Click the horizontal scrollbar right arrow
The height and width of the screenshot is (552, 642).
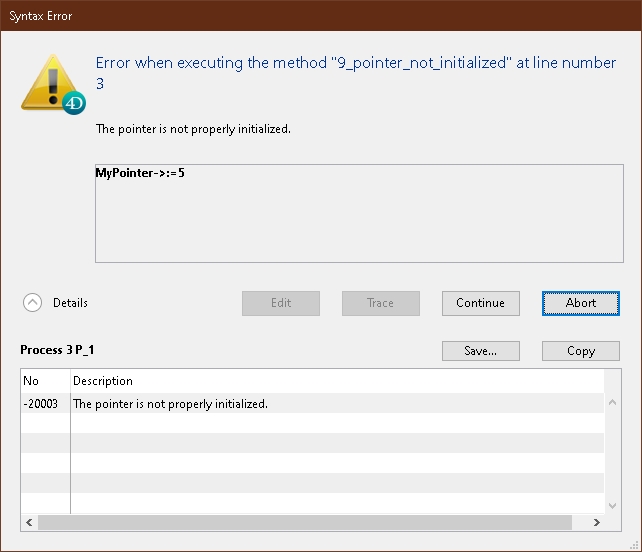596,522
